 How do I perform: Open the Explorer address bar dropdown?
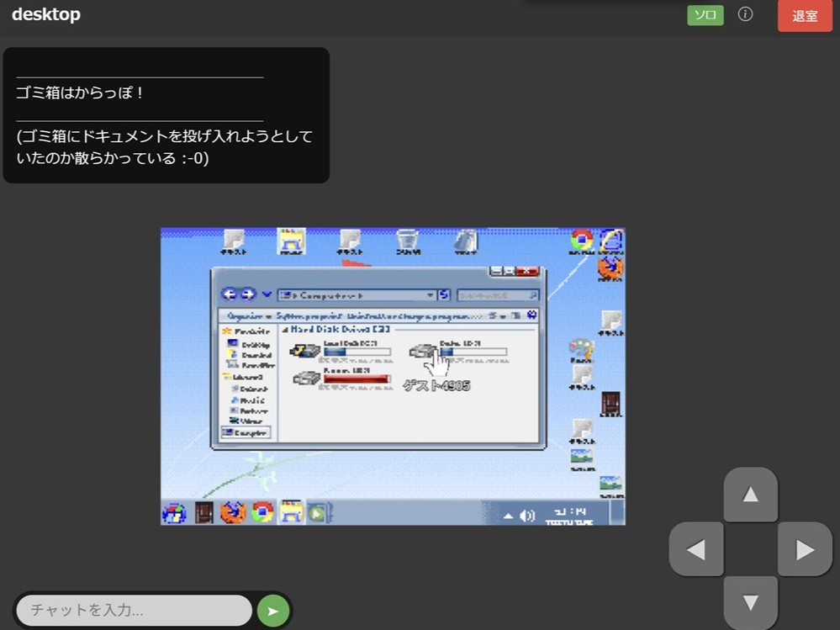pos(431,294)
